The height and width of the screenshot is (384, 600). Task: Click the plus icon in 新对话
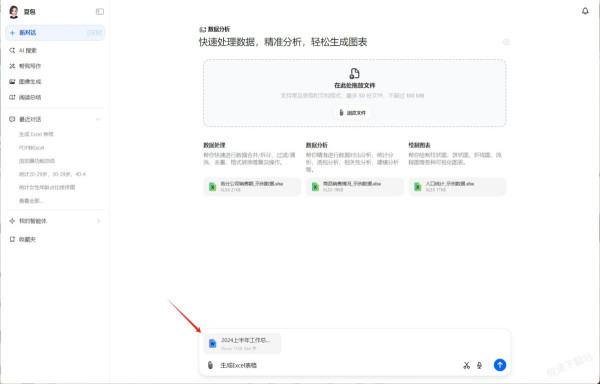pos(12,33)
